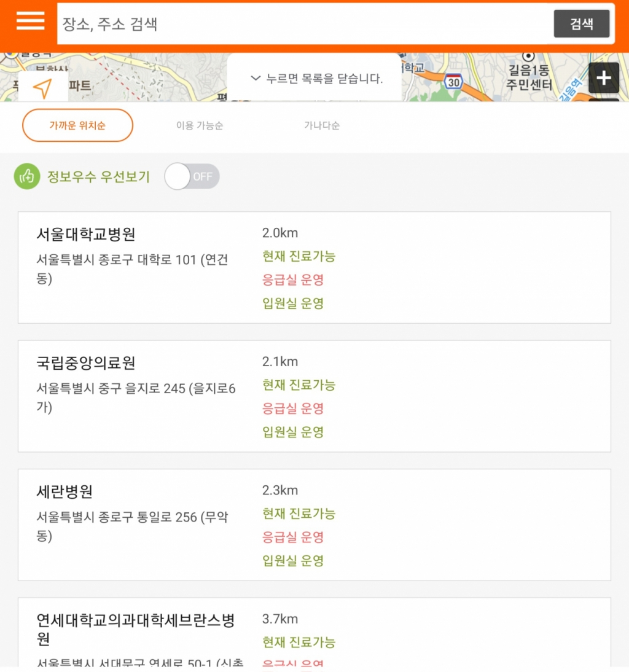Collapse the list via 누르면 목록을 닫습니다 chevron
The height and width of the screenshot is (672, 629).
(x=314, y=78)
